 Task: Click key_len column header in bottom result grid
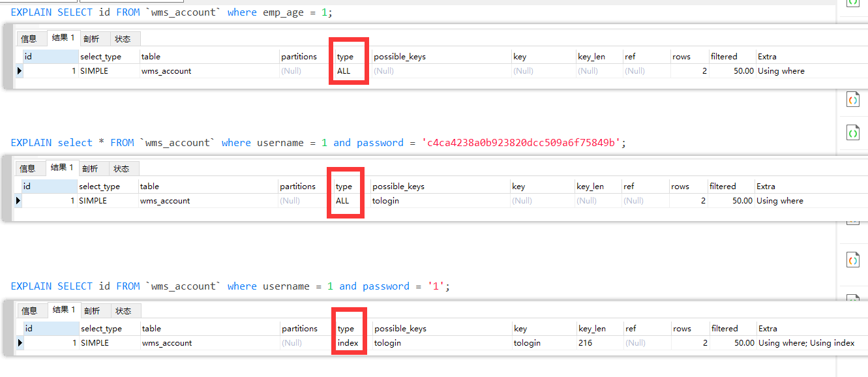coord(591,328)
